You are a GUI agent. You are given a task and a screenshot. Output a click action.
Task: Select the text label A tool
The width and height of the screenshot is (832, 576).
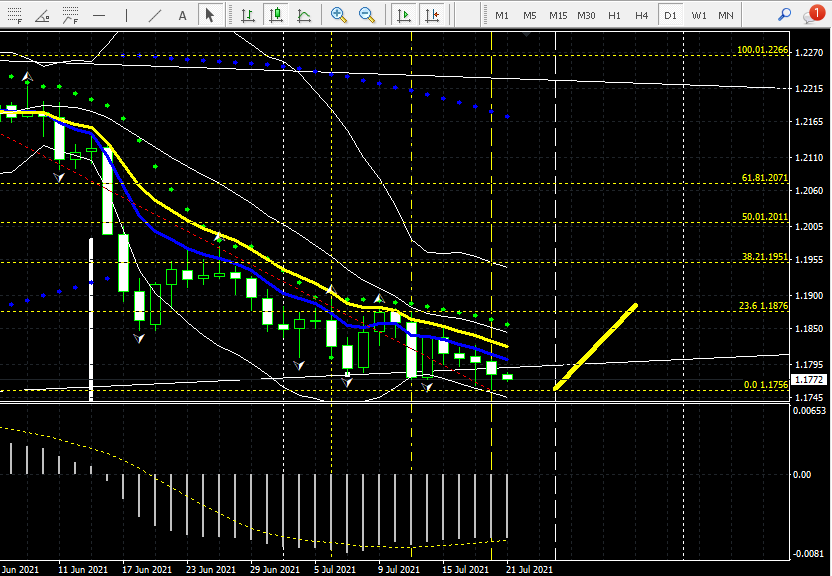point(182,15)
